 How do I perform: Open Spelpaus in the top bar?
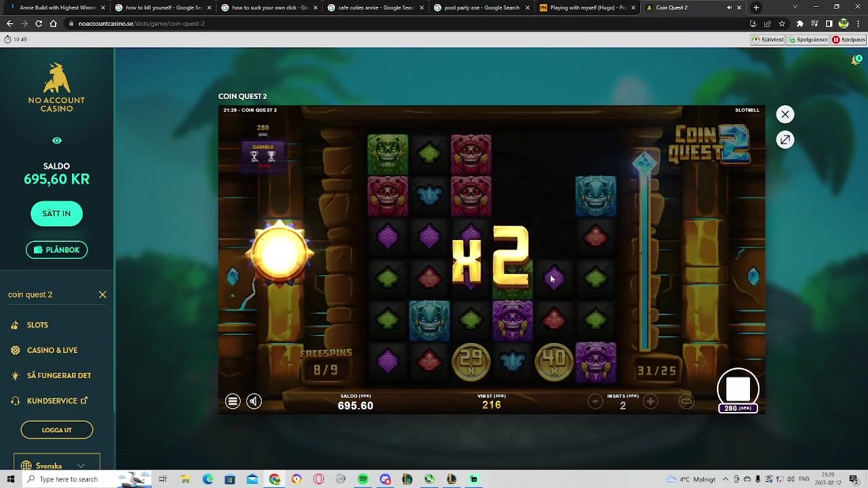(x=848, y=39)
